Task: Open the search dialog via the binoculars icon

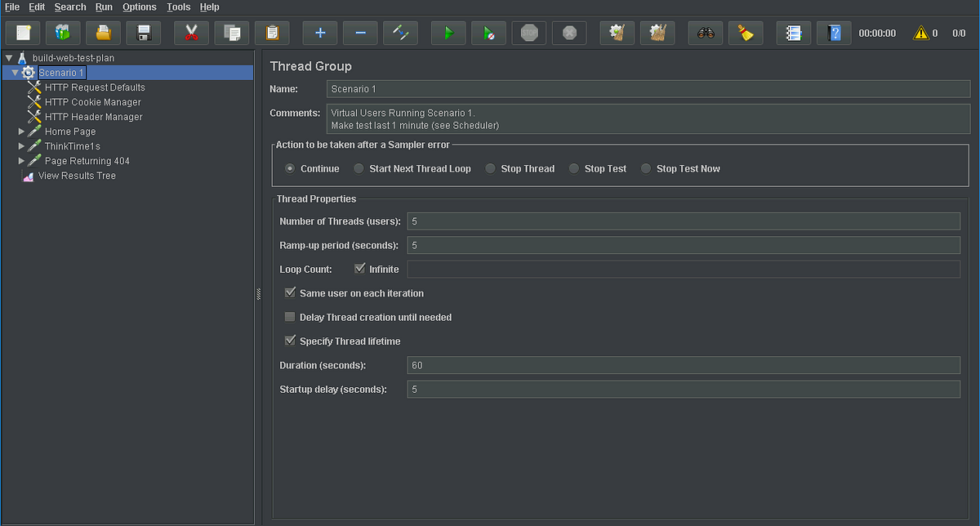Action: click(x=705, y=33)
